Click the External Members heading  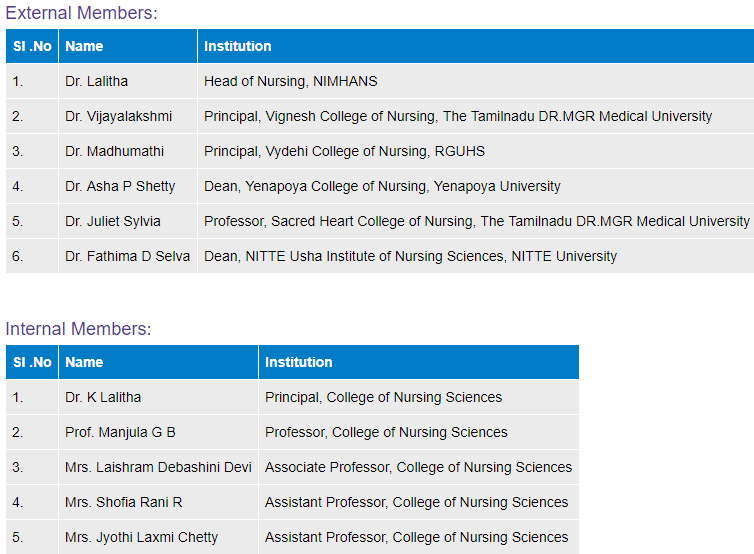pyautogui.click(x=82, y=14)
